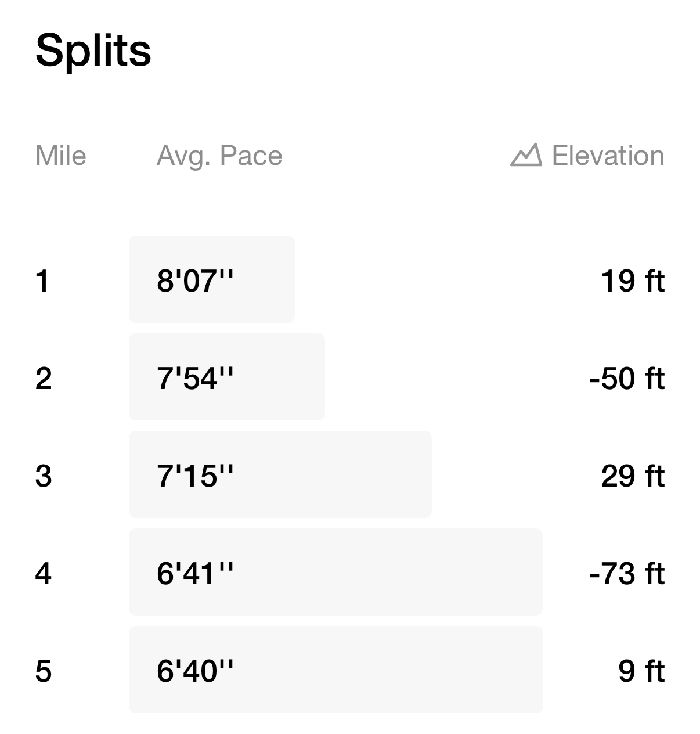Choose mile 4 pace bar 6'41''
This screenshot has height=734, width=700.
tap(335, 572)
